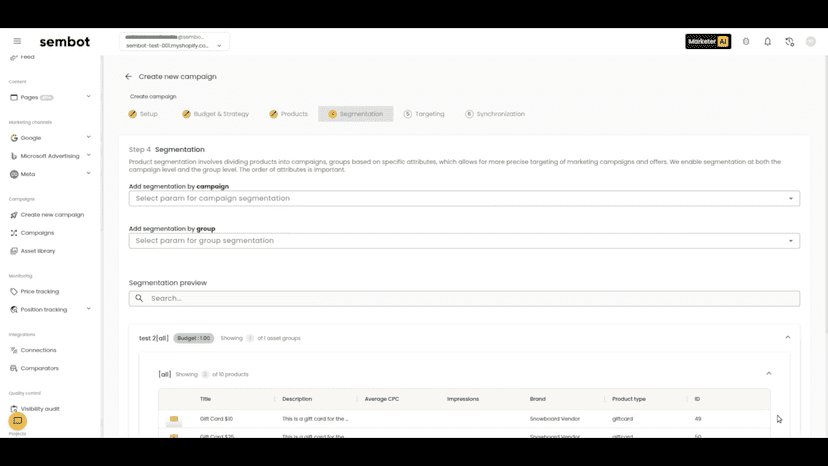Click the Brand column header
Screen dimensions: 828x466
click(x=538, y=399)
